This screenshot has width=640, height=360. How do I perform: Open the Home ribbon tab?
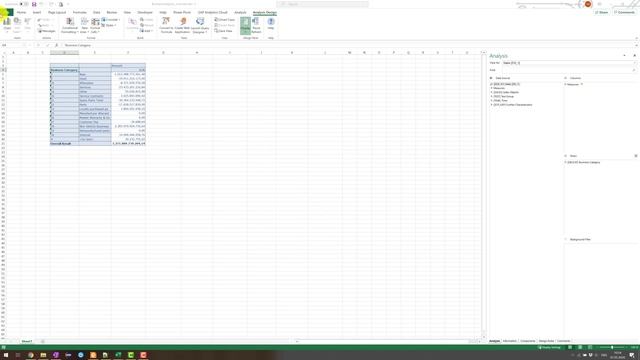click(21, 13)
